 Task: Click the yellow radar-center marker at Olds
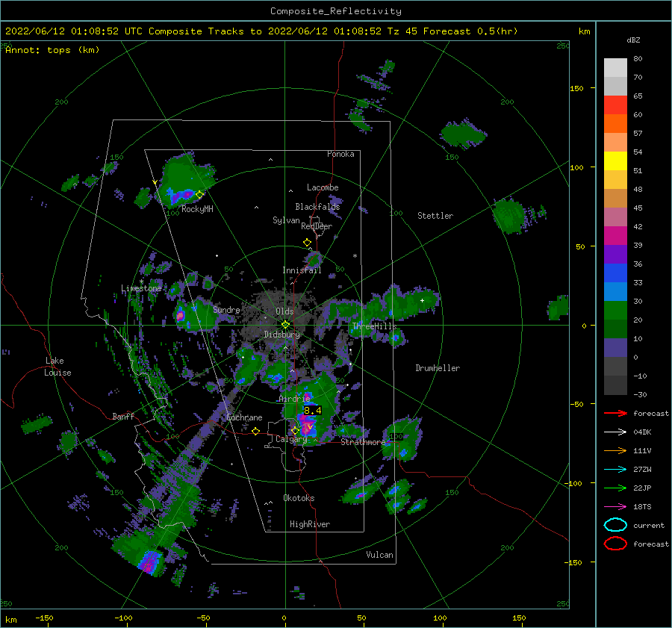point(285,325)
